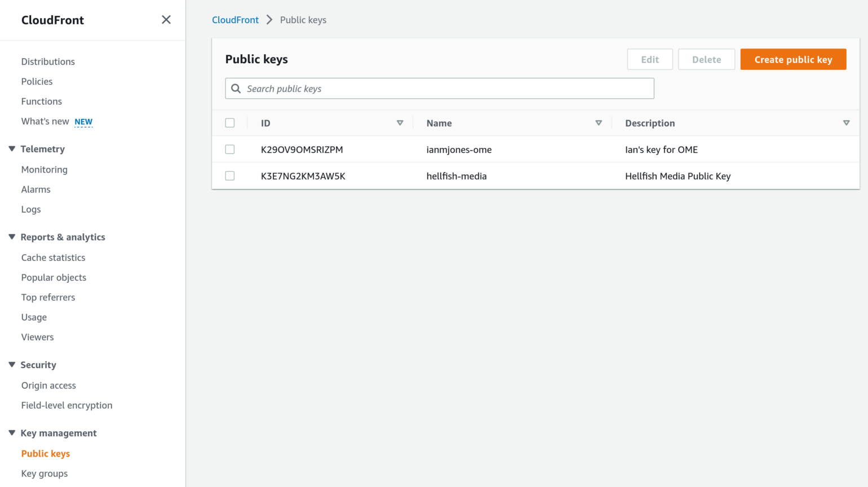The image size is (868, 487).
Task: Open What's new page
Action: pyautogui.click(x=45, y=121)
